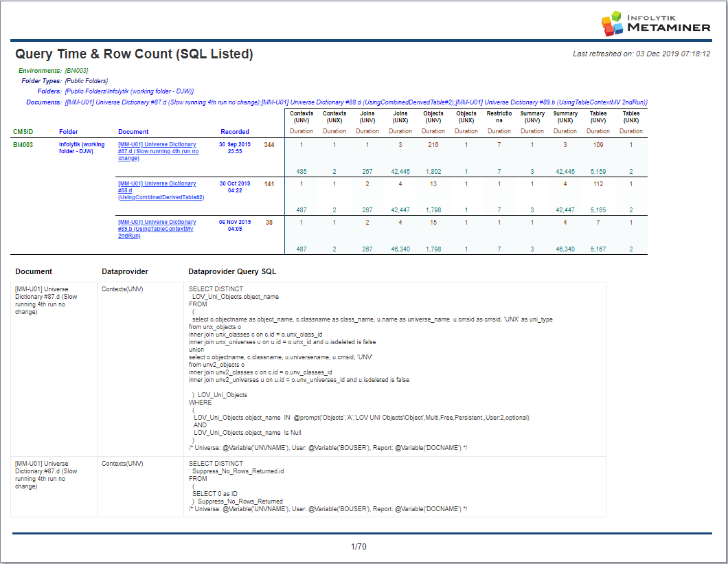Click the Joins (UNV) column header
728x564 pixels.
pos(367,117)
